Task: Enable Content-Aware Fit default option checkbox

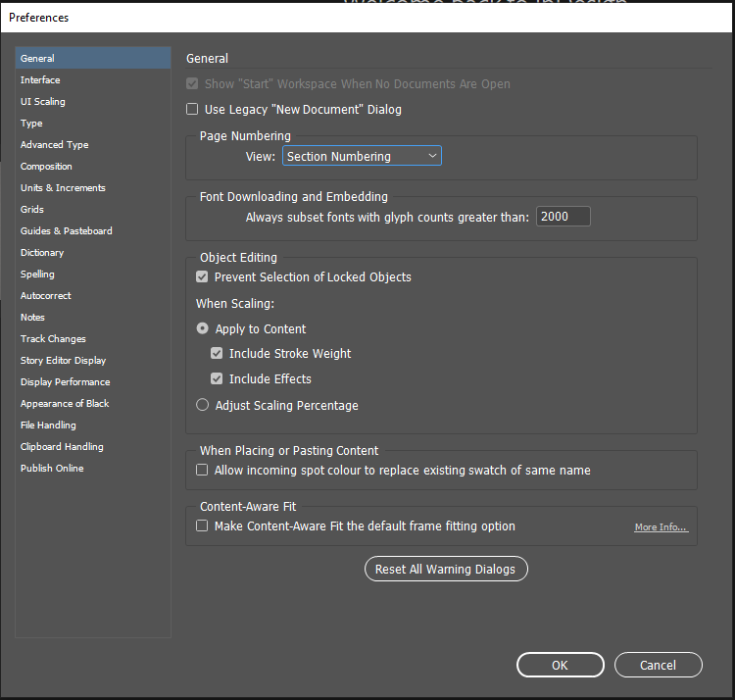Action: tap(202, 525)
